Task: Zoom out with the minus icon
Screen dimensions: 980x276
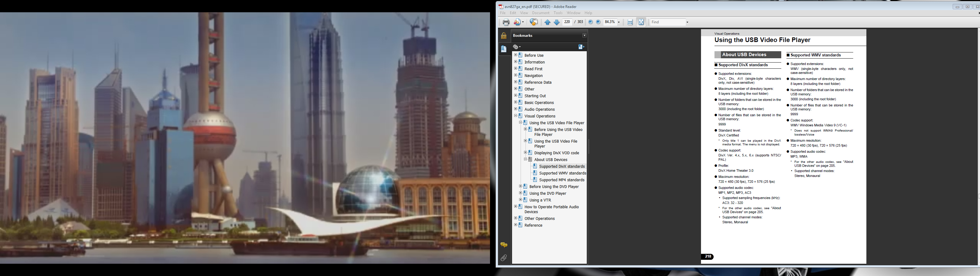Action: 590,22
